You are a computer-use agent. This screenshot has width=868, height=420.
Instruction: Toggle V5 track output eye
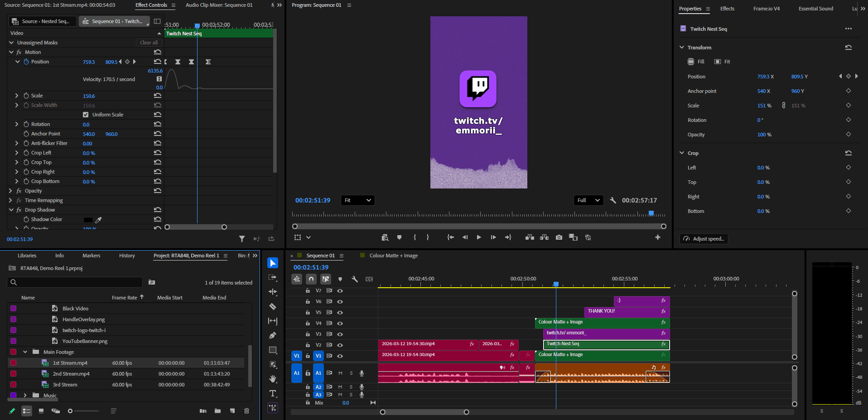tap(340, 313)
